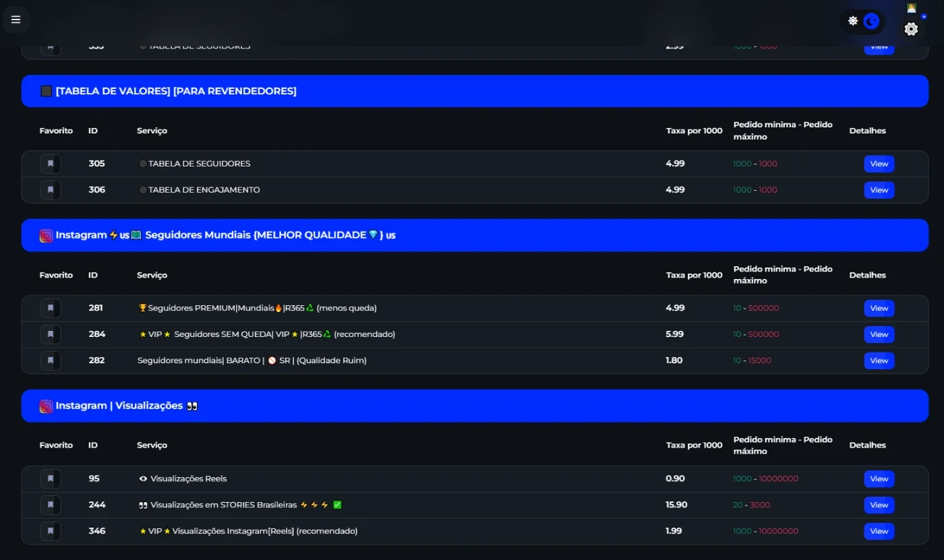This screenshot has width=944, height=560.
Task: Open settings gear icon
Action: 911,29
